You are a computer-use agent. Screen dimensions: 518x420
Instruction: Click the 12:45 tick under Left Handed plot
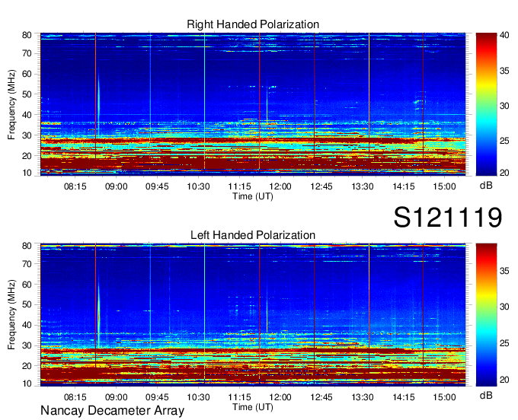click(321, 397)
